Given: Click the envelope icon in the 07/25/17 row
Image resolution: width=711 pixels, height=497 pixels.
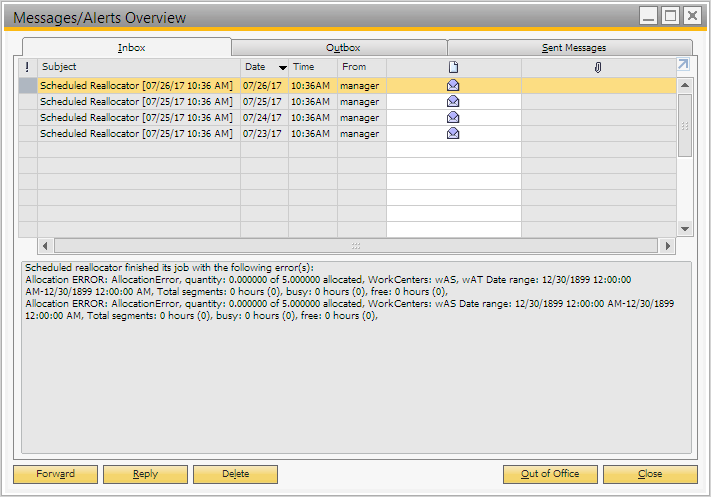Looking at the screenshot, I should pyautogui.click(x=453, y=102).
